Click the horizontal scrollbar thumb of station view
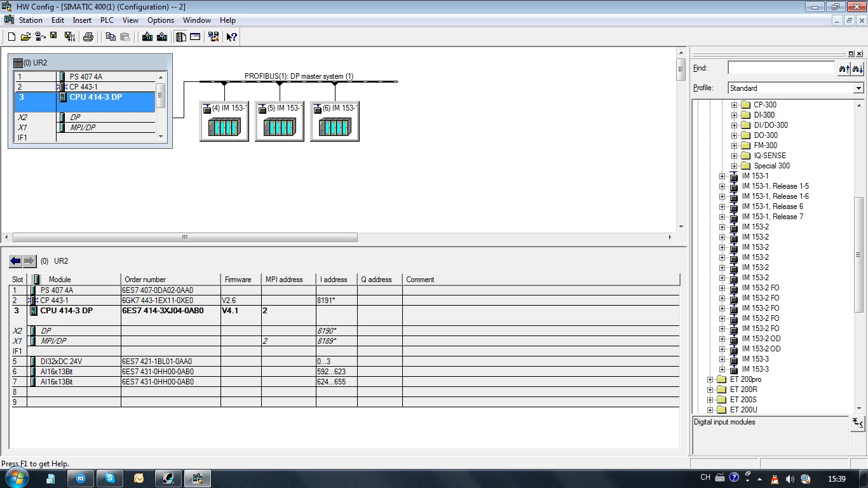 (x=184, y=237)
